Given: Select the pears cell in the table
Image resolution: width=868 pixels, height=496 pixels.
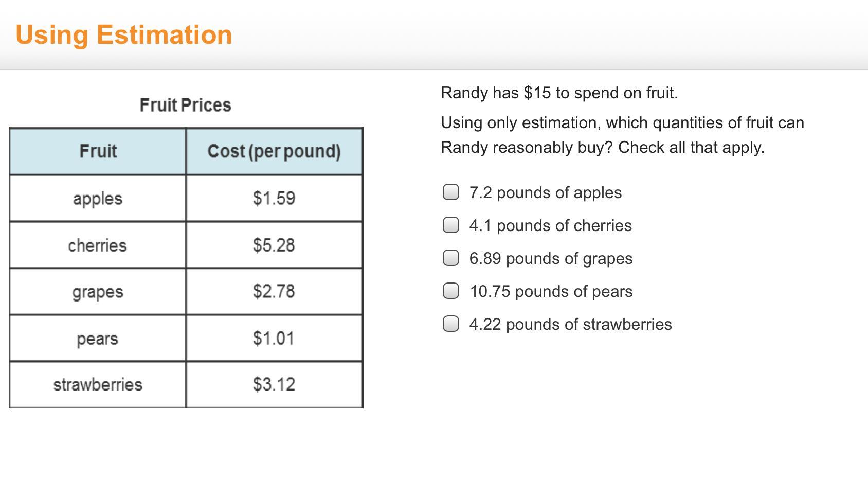Looking at the screenshot, I should click(x=98, y=339).
